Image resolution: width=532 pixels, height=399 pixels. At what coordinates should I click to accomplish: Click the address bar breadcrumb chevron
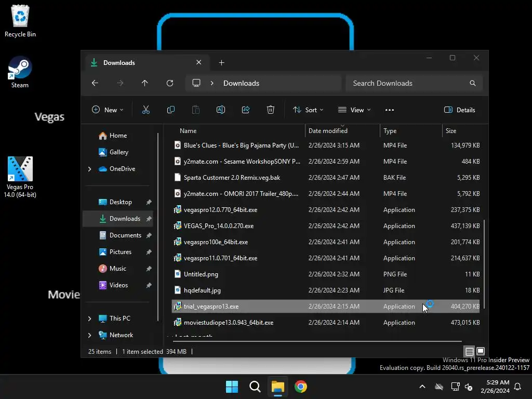coord(212,83)
